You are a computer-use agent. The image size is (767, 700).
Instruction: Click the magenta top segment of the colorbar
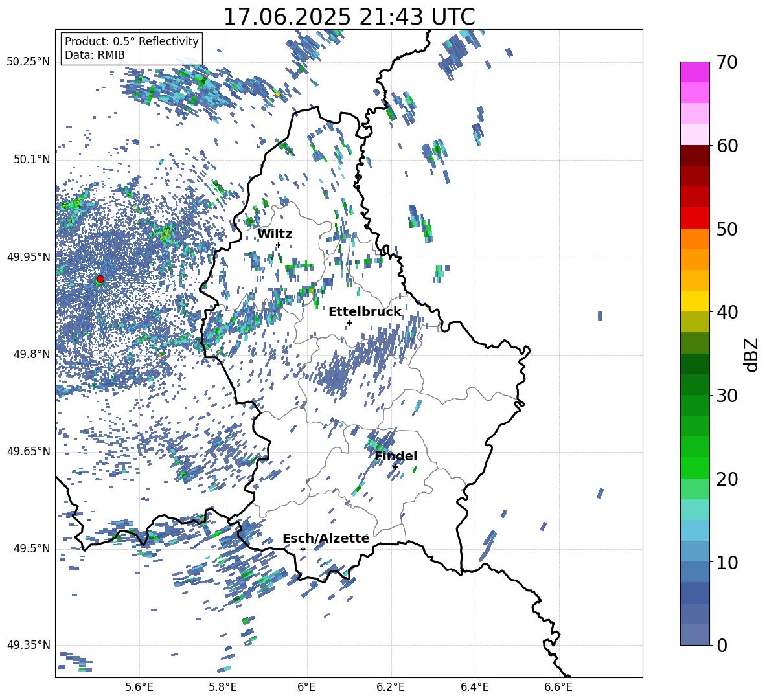point(695,72)
